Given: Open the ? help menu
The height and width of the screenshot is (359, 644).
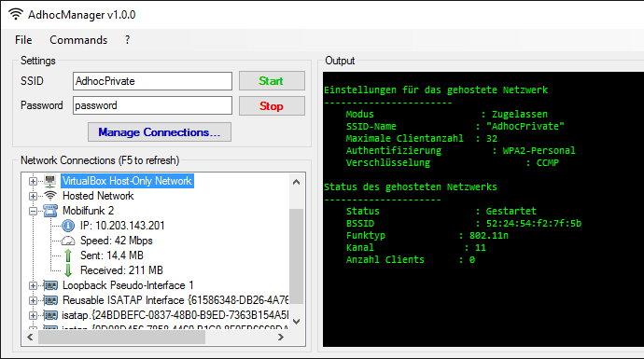Looking at the screenshot, I should coord(127,40).
